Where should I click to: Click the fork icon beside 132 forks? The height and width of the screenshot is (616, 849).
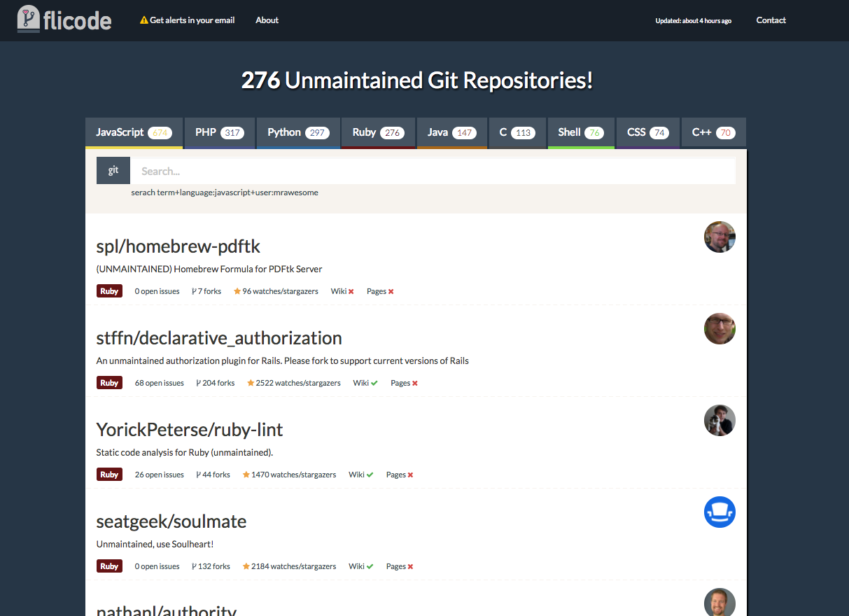coord(194,566)
